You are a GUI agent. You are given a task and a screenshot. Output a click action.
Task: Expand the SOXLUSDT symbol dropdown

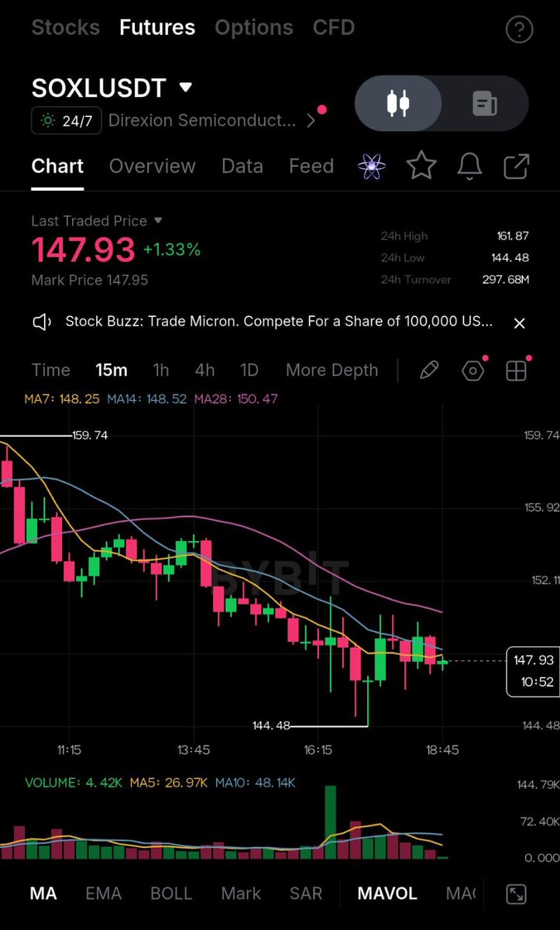point(185,87)
